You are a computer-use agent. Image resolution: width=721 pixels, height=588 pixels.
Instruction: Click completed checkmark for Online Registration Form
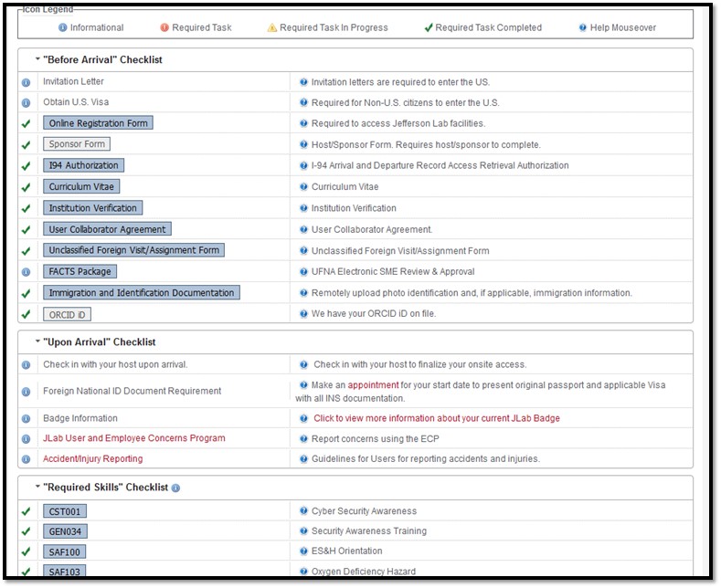pos(27,123)
